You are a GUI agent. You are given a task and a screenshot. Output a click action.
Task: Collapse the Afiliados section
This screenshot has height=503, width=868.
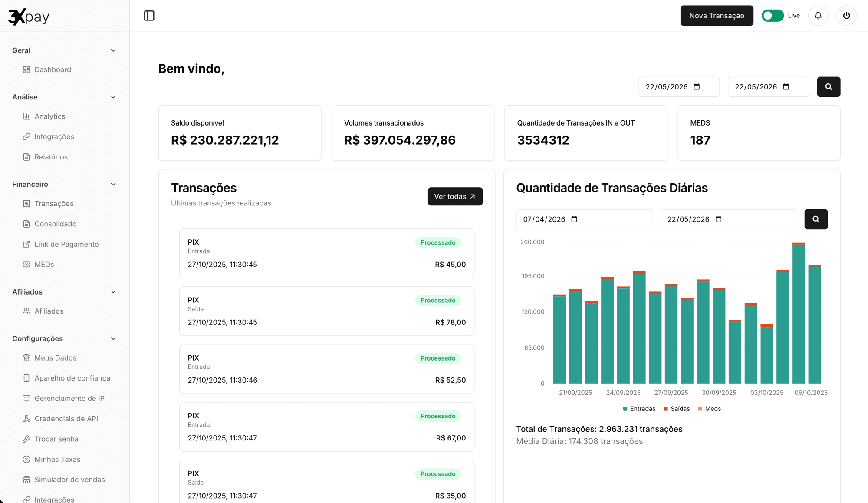(x=113, y=292)
